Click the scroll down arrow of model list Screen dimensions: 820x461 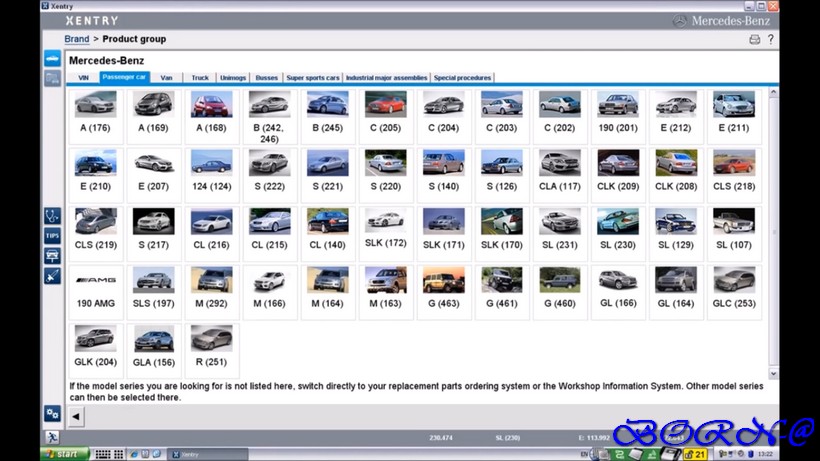(773, 374)
